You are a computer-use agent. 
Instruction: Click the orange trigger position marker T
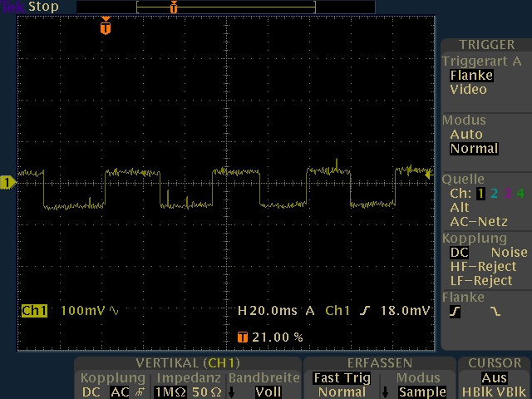click(x=104, y=27)
